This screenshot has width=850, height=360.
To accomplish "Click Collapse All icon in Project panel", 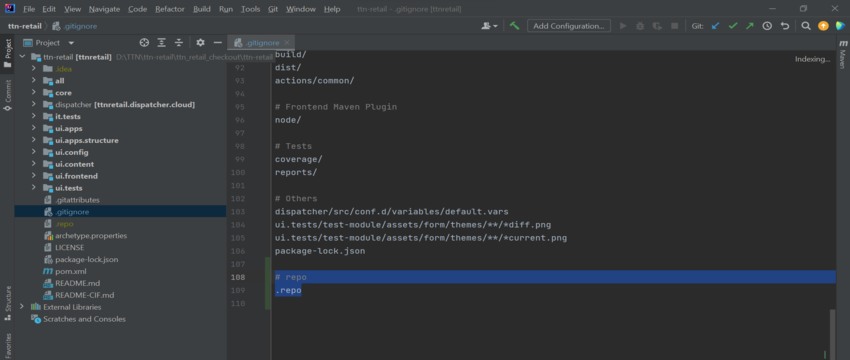I will 179,42.
